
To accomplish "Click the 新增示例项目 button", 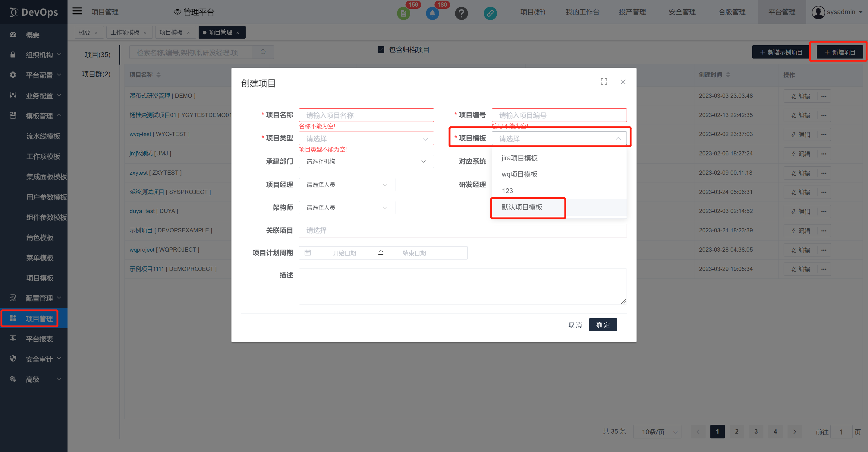I will 780,52.
